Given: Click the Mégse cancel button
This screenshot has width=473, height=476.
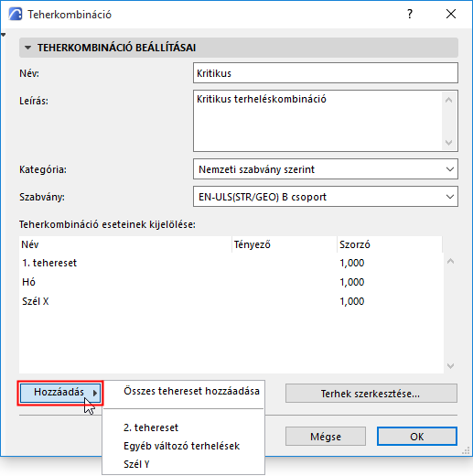Looking at the screenshot, I should [x=326, y=437].
